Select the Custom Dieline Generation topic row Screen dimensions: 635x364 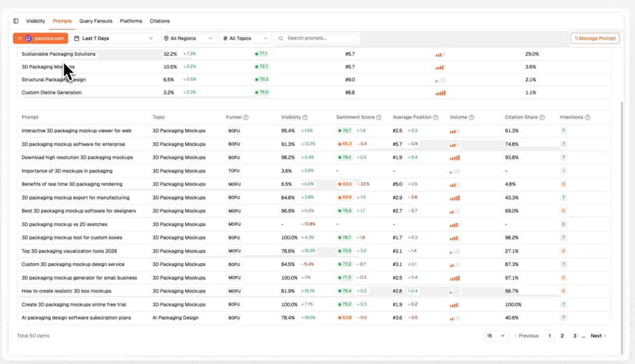click(314, 93)
